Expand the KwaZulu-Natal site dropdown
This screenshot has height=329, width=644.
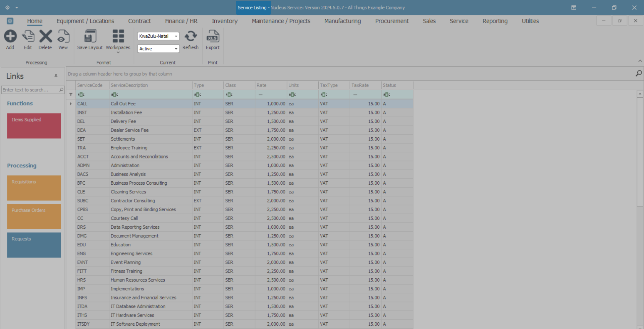click(176, 36)
